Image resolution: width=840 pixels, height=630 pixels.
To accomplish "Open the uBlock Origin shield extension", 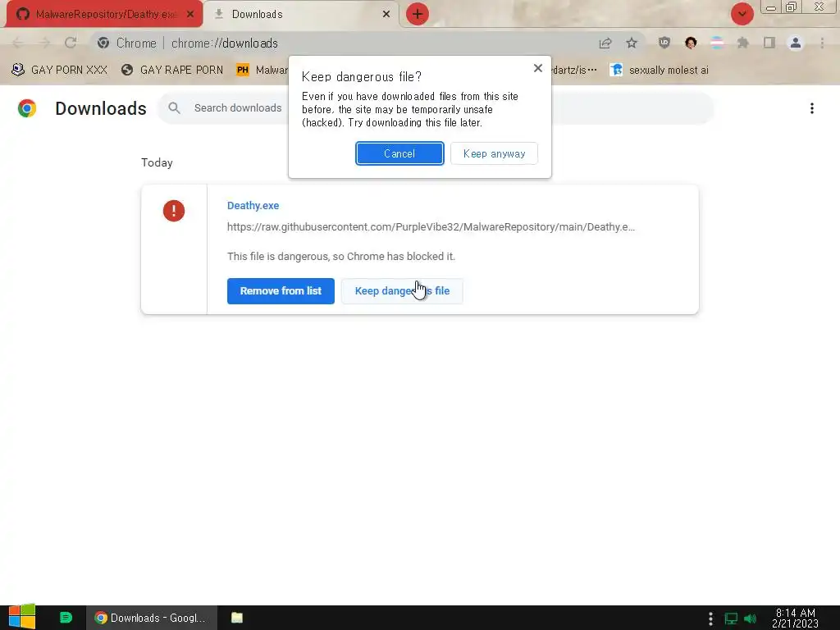I will coord(664,43).
